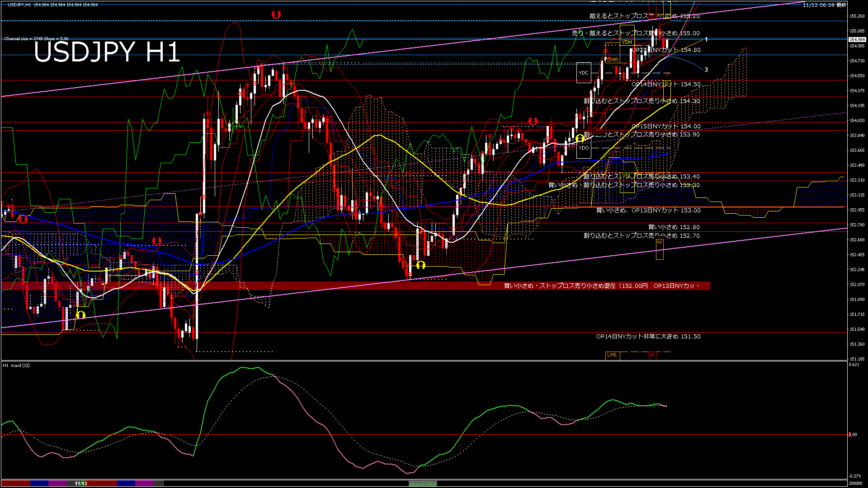Viewport: 868px width, 488px height.
Task: Click the 11/13 date label on timeline
Action: pyautogui.click(x=80, y=483)
